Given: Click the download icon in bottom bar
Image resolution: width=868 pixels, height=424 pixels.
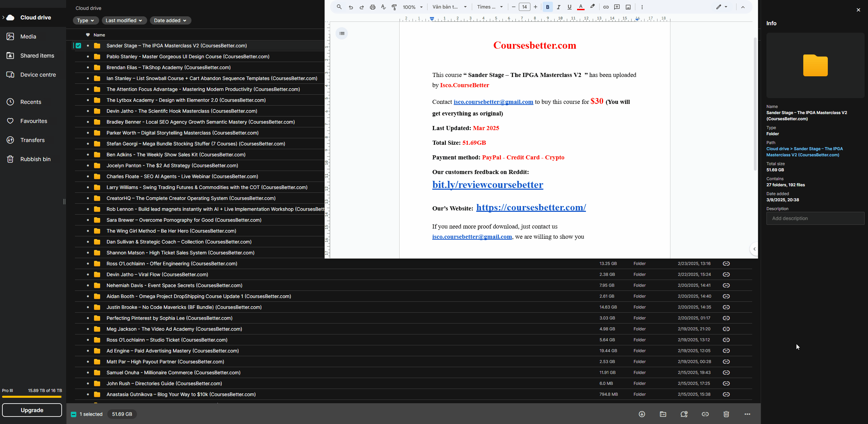Looking at the screenshot, I should [642, 414].
